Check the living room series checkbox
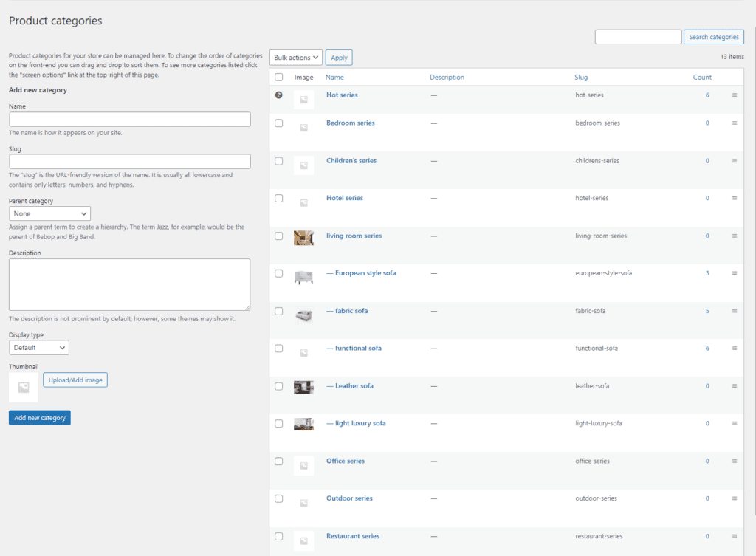The height and width of the screenshot is (556, 756). point(278,236)
